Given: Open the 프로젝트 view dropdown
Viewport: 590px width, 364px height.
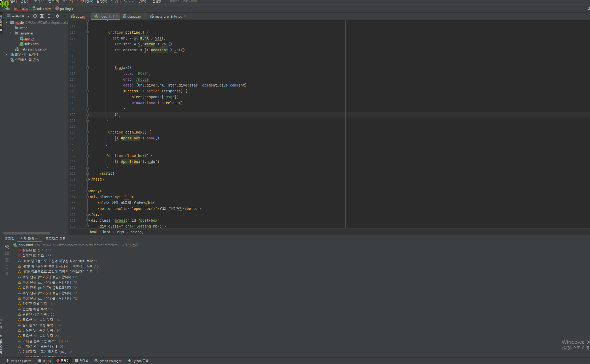Looking at the screenshot, I should [x=29, y=16].
